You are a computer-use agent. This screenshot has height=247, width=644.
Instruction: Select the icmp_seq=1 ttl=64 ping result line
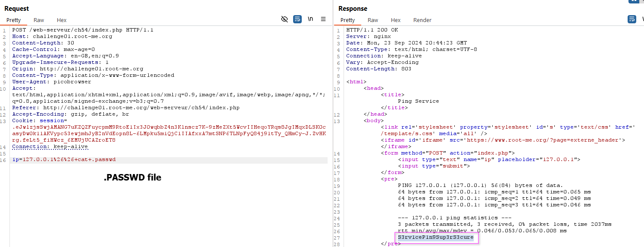494,192
